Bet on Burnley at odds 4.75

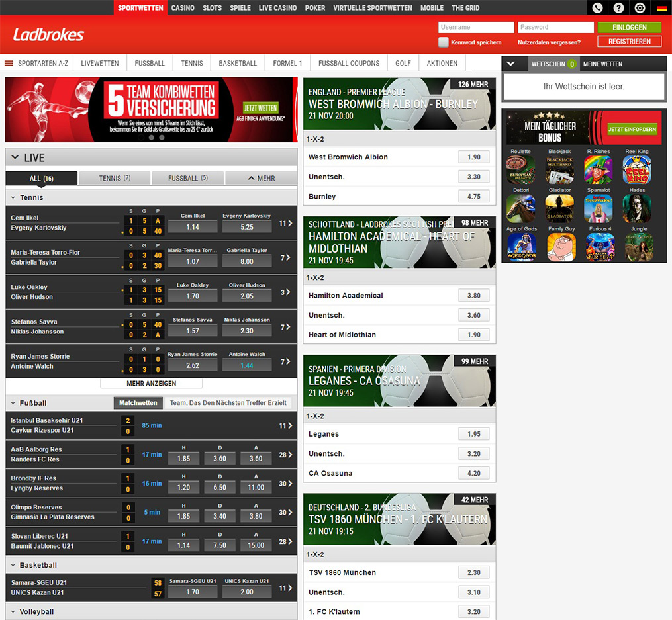473,197
